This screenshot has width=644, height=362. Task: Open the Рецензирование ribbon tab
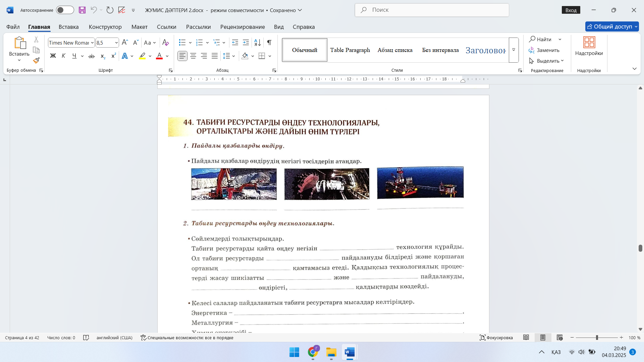[242, 27]
